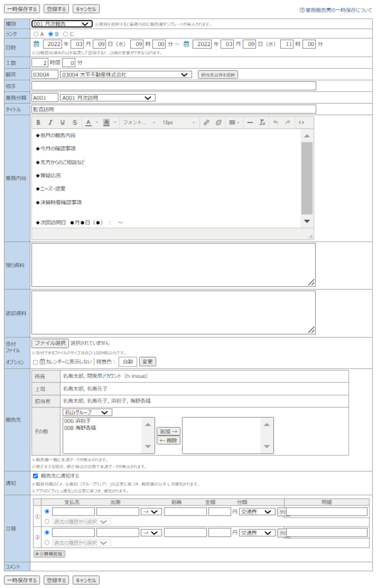Select history radio in expense row ①
The height and width of the screenshot is (588, 377).
pos(47,522)
